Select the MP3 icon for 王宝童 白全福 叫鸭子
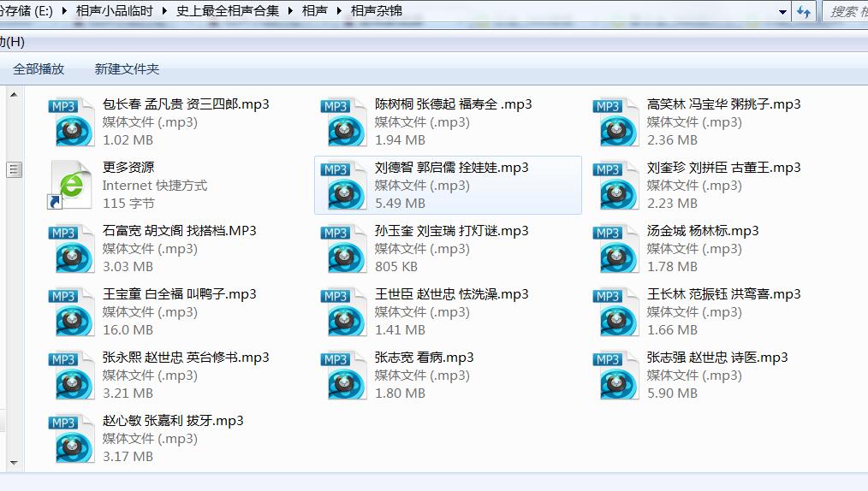 click(x=71, y=312)
